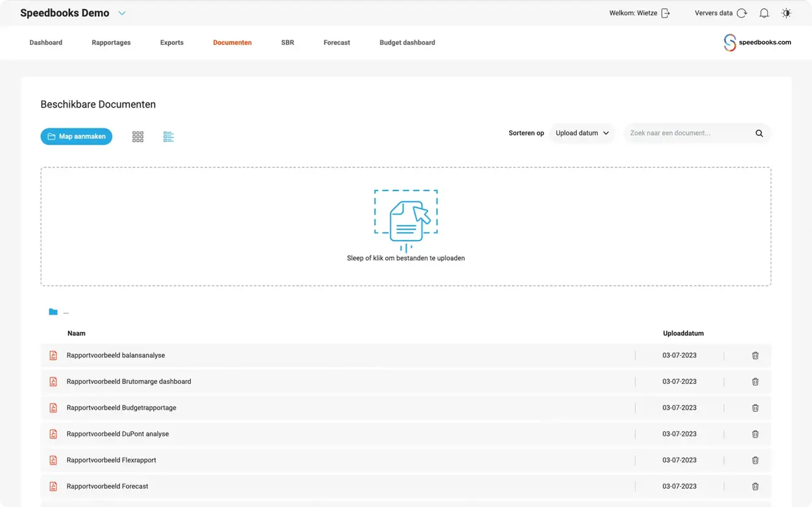The height and width of the screenshot is (507, 812).
Task: Click the Ververs data refresh icon
Action: (x=742, y=13)
